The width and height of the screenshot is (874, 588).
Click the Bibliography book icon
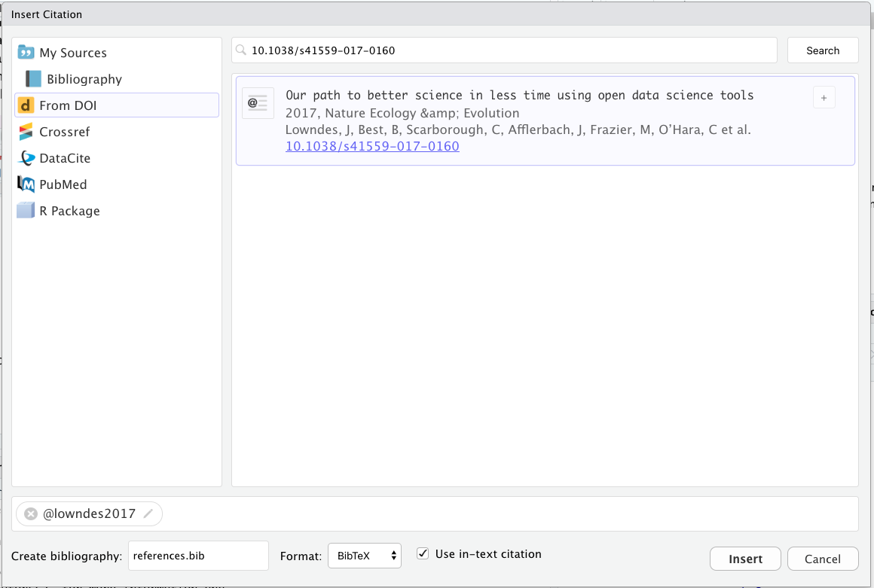[33, 79]
